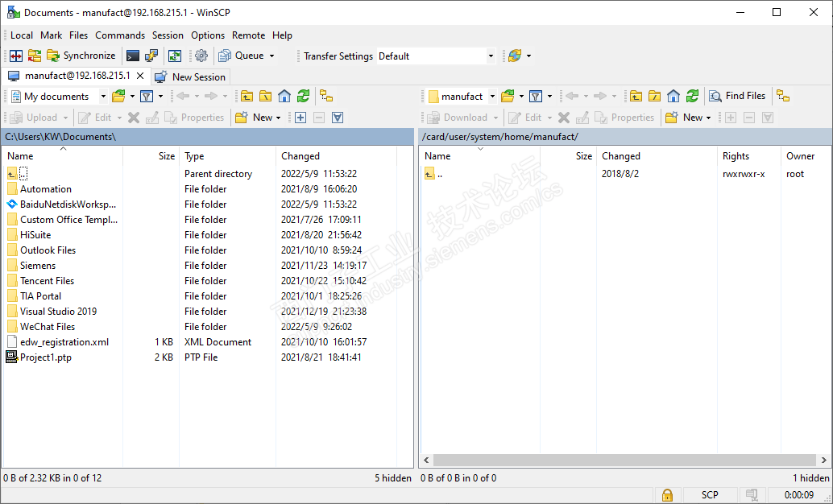Expand the local panel filter dropdown arrow

pyautogui.click(x=160, y=97)
